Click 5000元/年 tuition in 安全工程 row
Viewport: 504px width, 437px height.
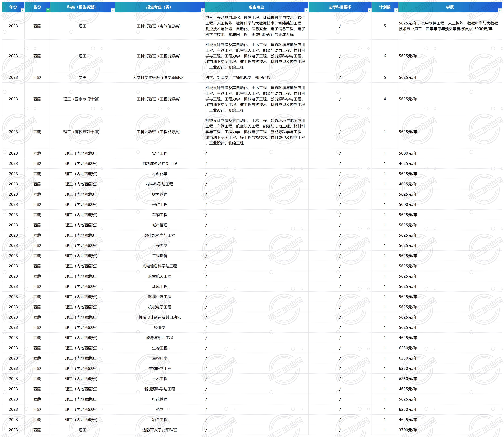[450, 153]
